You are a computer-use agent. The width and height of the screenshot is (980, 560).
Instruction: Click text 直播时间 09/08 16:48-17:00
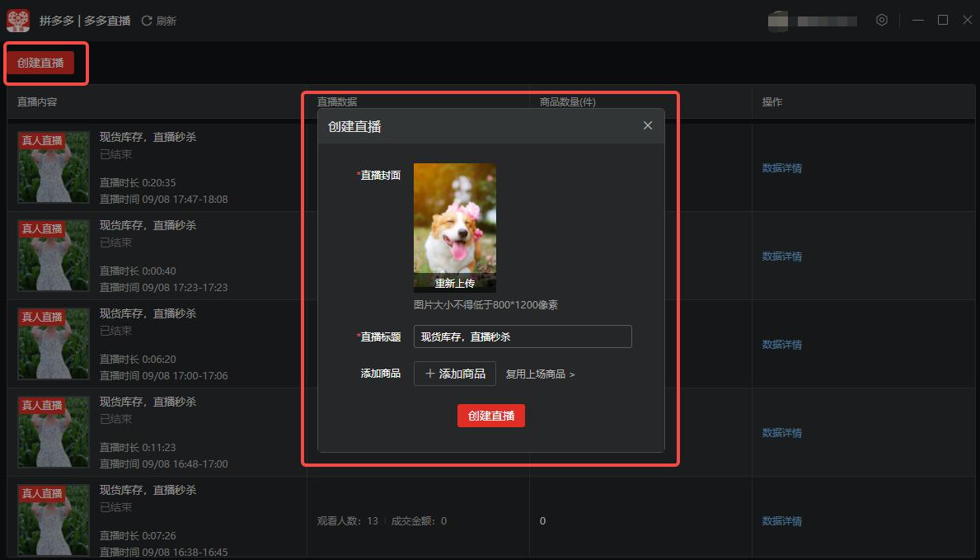(x=164, y=464)
